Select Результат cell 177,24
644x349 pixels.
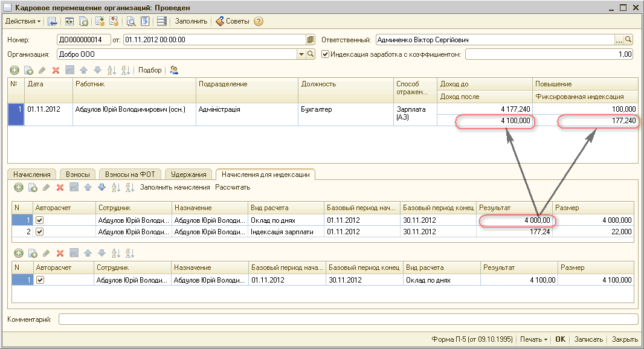pyautogui.click(x=514, y=232)
